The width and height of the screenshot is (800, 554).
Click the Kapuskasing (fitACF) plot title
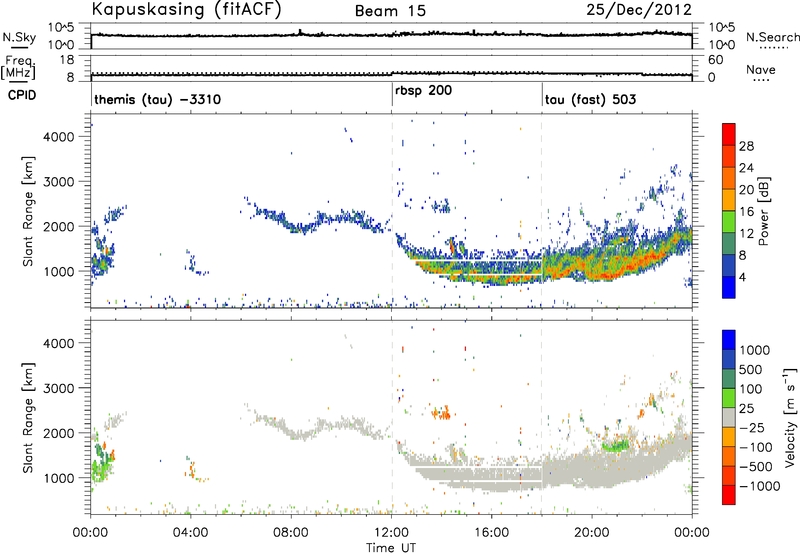pyautogui.click(x=186, y=10)
